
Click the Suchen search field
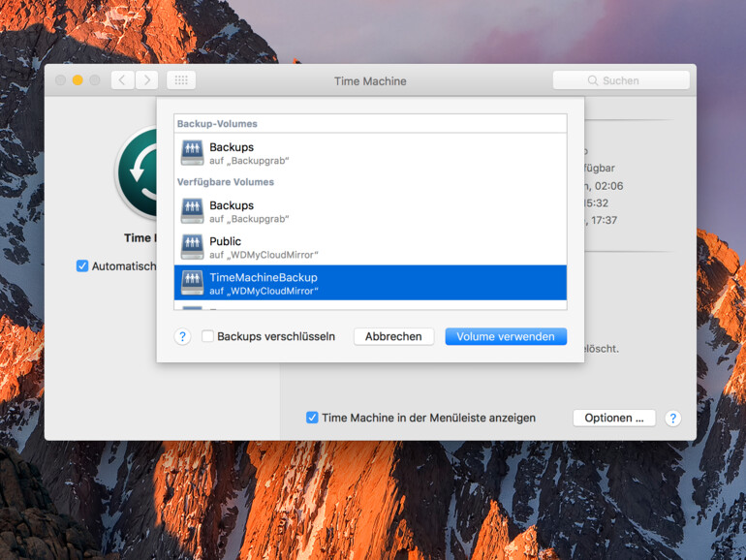[621, 80]
